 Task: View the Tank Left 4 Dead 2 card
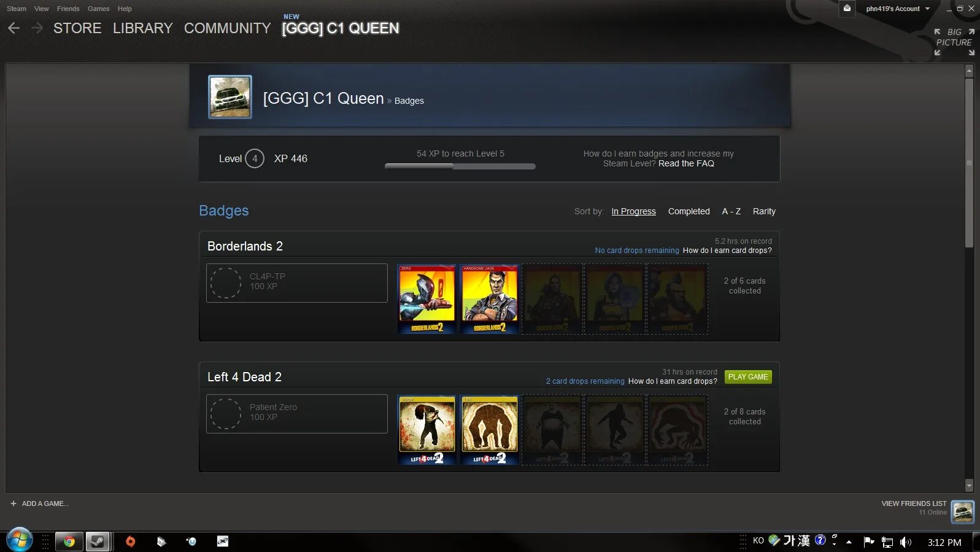pyautogui.click(x=490, y=430)
